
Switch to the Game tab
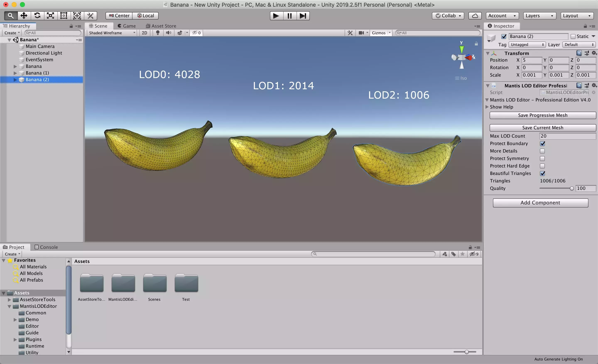[x=126, y=26]
